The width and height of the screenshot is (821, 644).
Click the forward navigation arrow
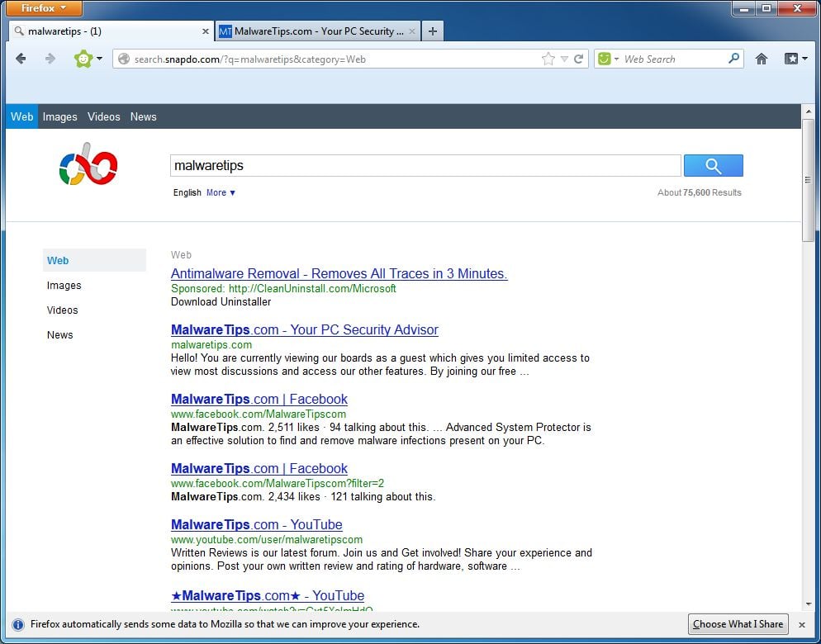(x=50, y=59)
